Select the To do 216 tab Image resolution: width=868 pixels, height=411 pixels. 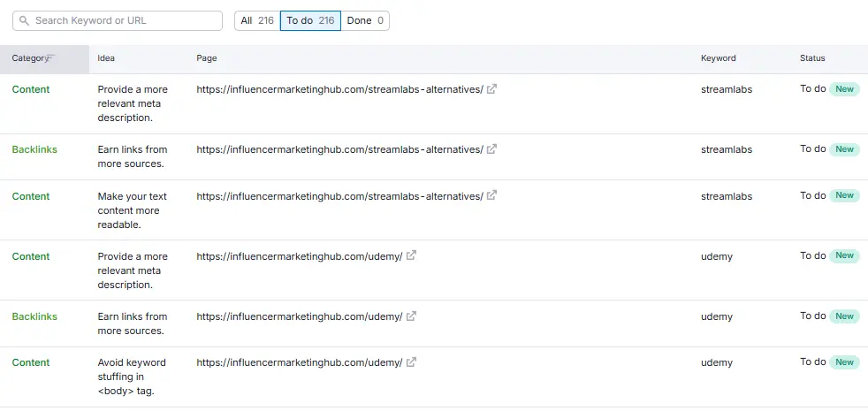(x=310, y=20)
